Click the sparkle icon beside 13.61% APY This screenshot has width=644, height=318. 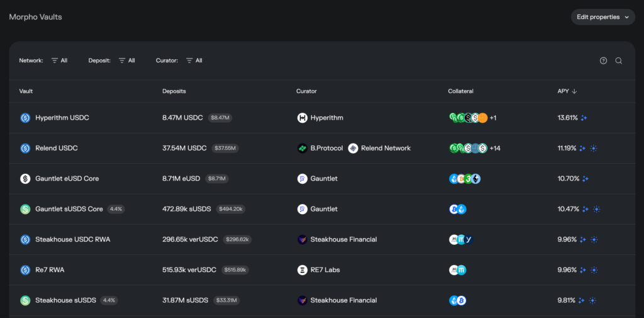(x=584, y=118)
